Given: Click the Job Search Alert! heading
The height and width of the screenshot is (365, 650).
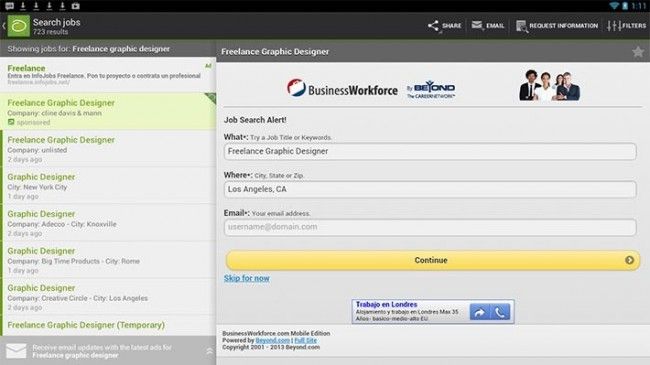Looking at the screenshot, I should (255, 120).
